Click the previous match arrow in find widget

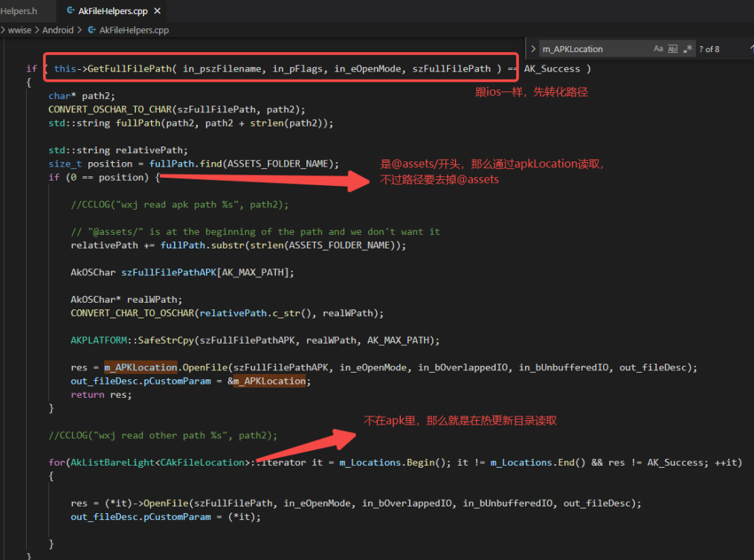750,48
